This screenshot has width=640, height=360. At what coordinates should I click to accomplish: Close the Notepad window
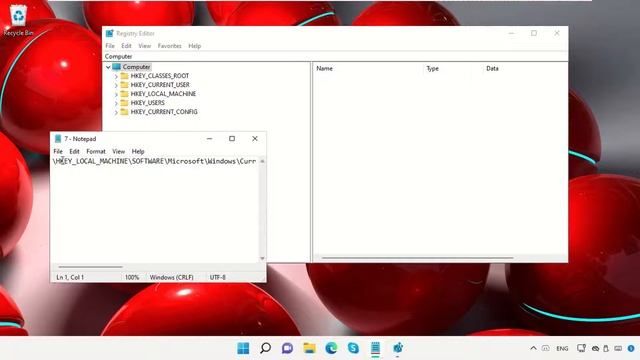[255, 139]
